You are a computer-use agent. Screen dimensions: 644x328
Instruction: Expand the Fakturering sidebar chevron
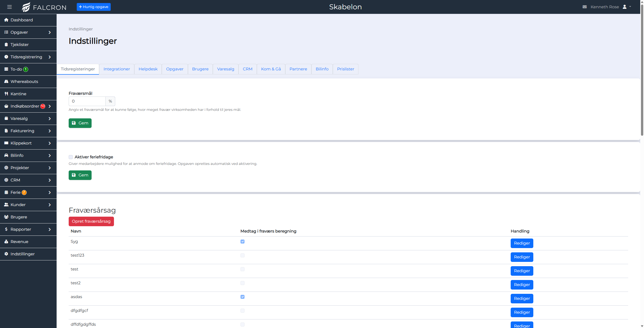tap(50, 131)
